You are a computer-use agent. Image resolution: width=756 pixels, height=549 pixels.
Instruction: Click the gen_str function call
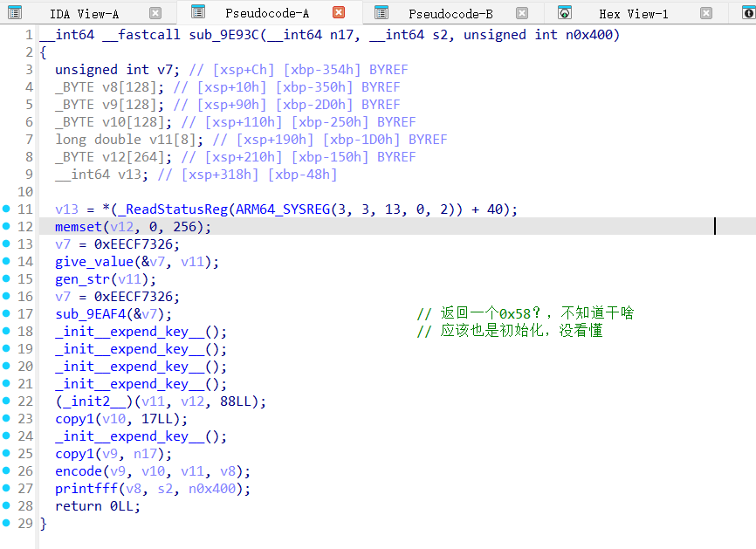click(x=82, y=279)
